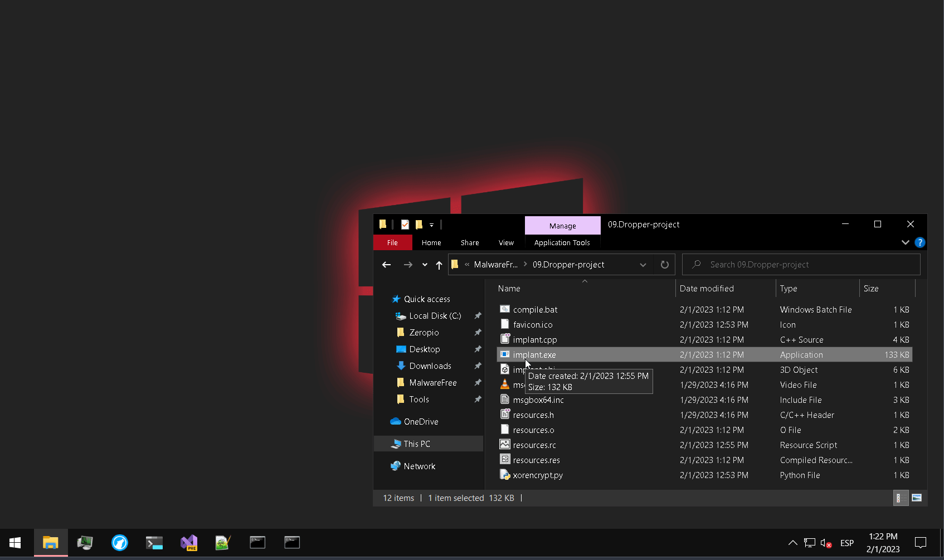Refresh the 09.Dropper-project folder view
Viewport: 944px width, 560px height.
click(x=664, y=265)
